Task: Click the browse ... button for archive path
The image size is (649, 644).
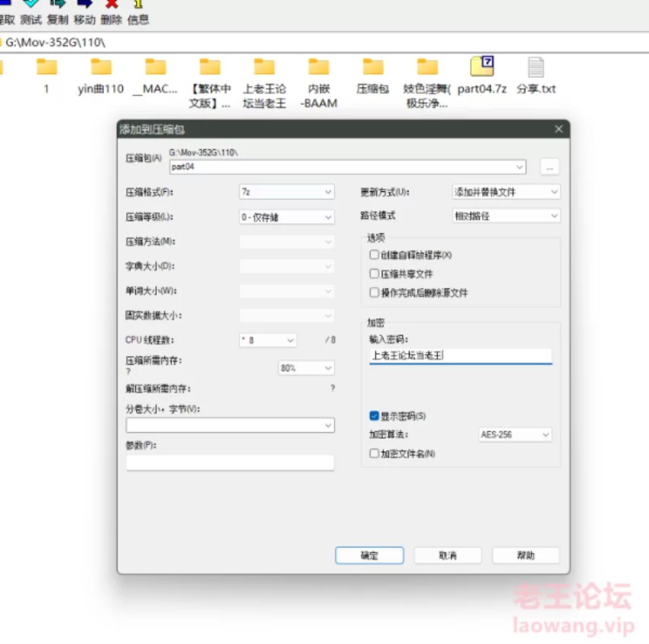Action: click(x=550, y=167)
